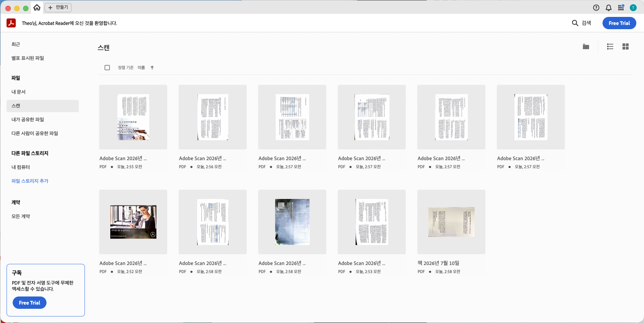This screenshot has height=323, width=644.
Task: Open scan thumbnail dated 2:55 오전
Action: point(133,117)
